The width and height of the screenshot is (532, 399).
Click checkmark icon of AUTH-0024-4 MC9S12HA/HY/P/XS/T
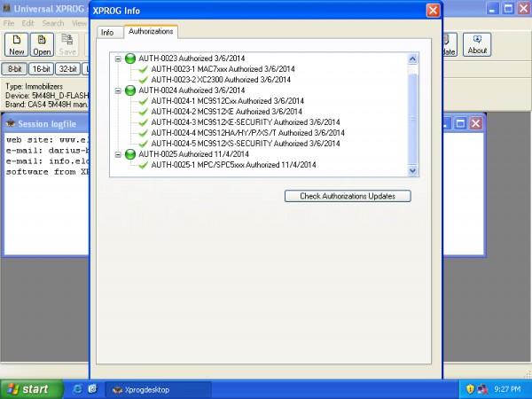click(x=143, y=133)
